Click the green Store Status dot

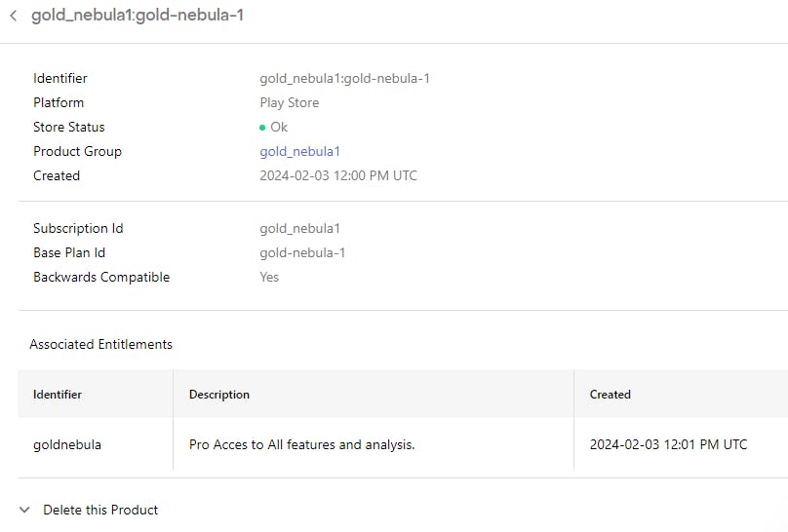(x=262, y=128)
